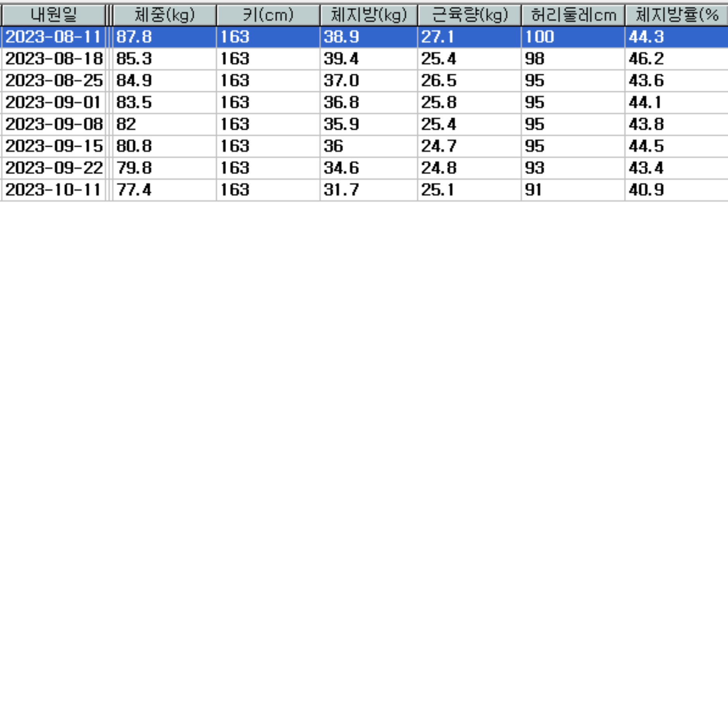The width and height of the screenshot is (728, 728).
Task: Click body fat value 36.8
Action: (x=341, y=103)
